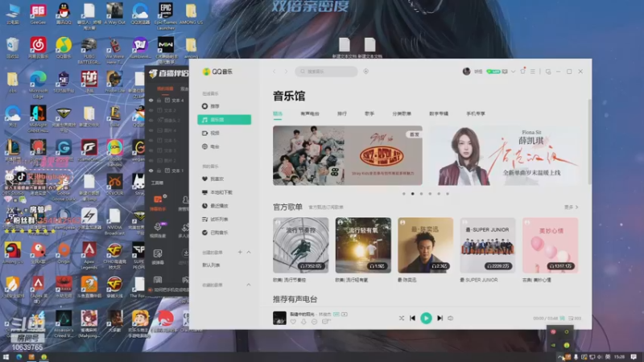Expand the account dropdown chevron

click(514, 72)
